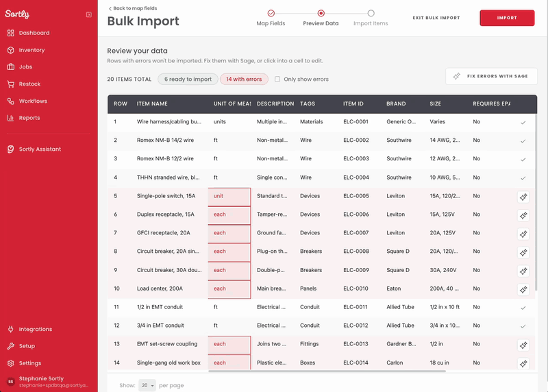Fix row 7 GFCI receptacle with Sage icon

[x=523, y=234]
